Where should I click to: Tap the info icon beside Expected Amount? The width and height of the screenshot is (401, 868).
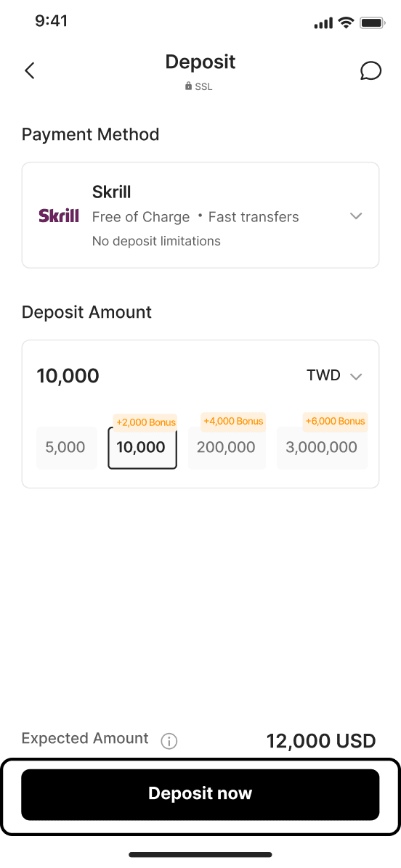(x=169, y=741)
